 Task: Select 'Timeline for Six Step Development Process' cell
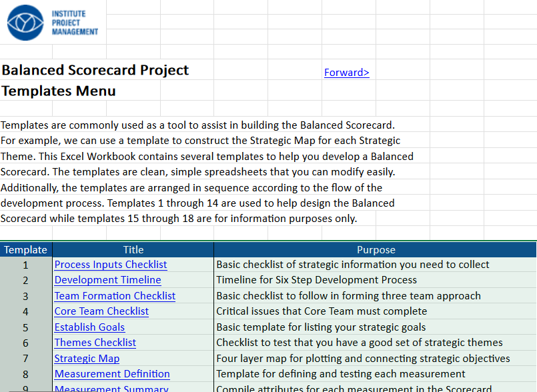pos(376,280)
